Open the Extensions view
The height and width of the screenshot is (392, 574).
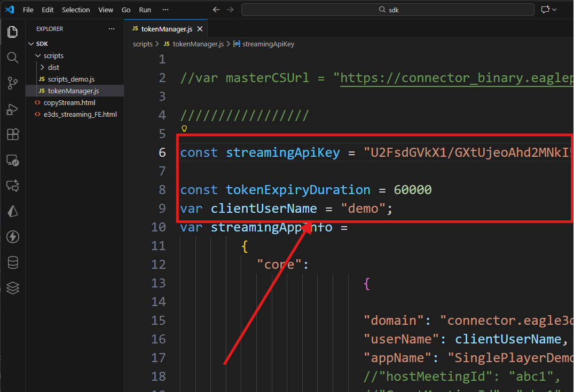pos(13,134)
